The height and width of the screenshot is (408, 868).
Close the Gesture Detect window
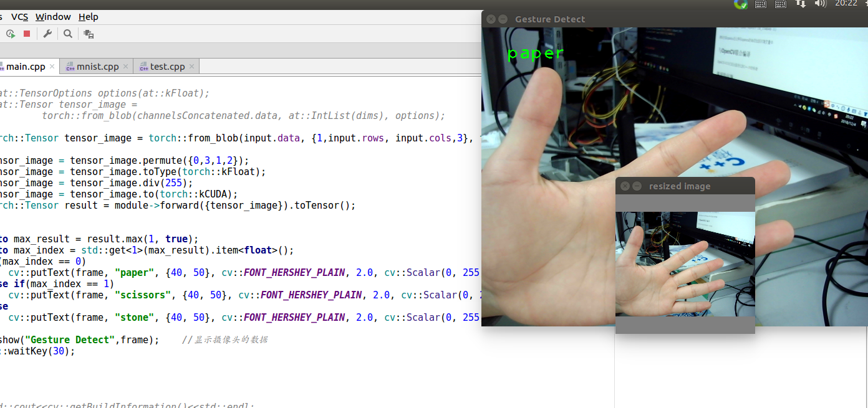point(491,19)
